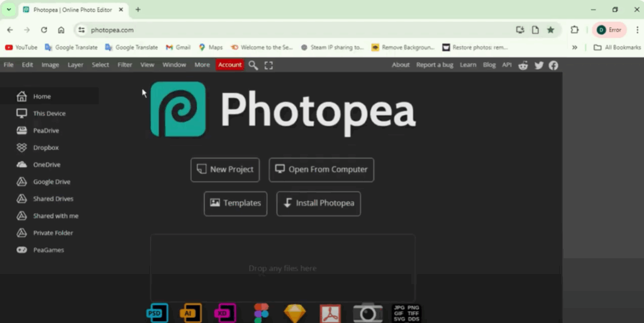Open the Chrome three-dot menu
Image resolution: width=644 pixels, height=323 pixels.
tap(637, 30)
